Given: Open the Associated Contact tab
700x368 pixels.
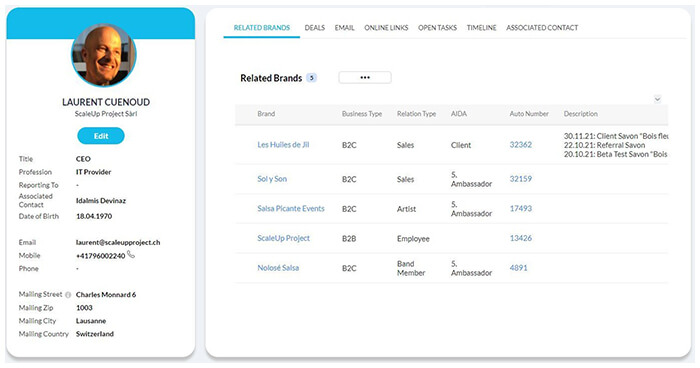Looking at the screenshot, I should click(x=542, y=28).
